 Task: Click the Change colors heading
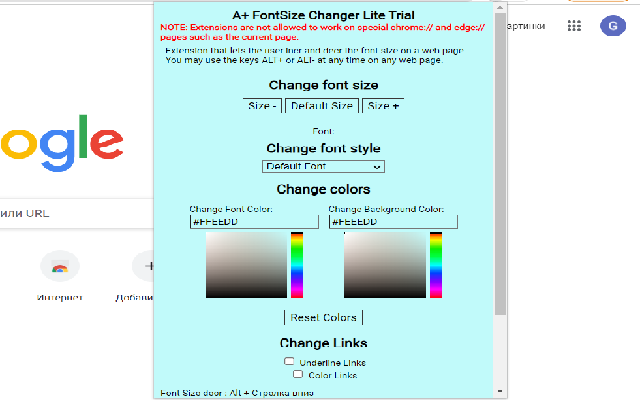323,189
